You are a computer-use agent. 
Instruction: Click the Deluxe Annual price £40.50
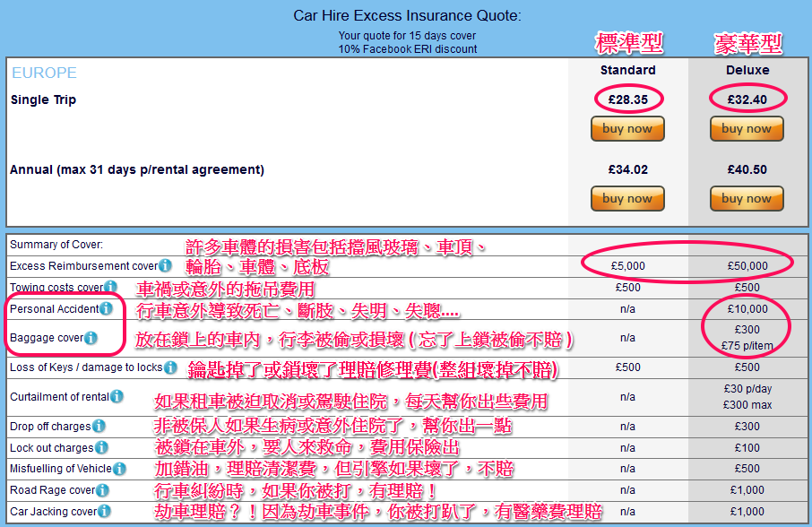(x=747, y=169)
